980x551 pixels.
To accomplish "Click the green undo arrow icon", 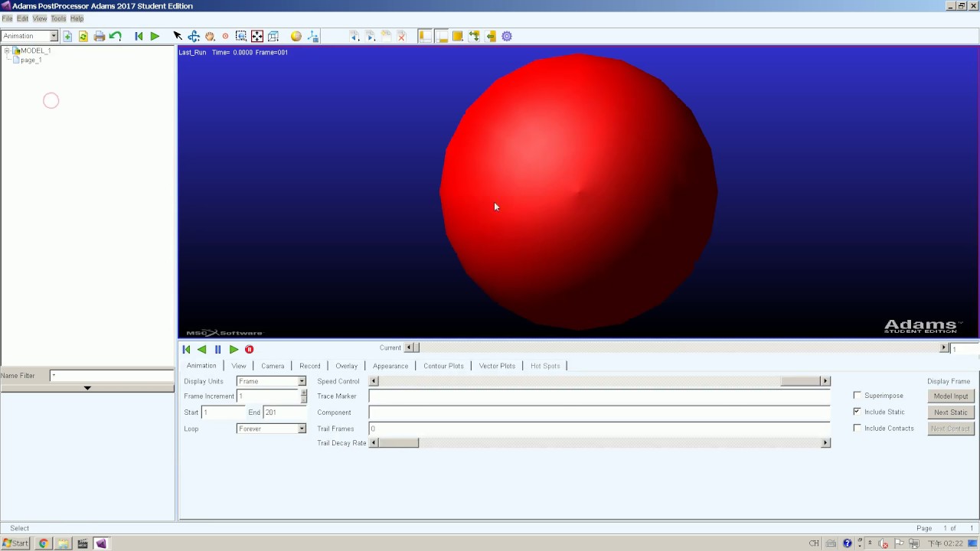I will (x=116, y=36).
